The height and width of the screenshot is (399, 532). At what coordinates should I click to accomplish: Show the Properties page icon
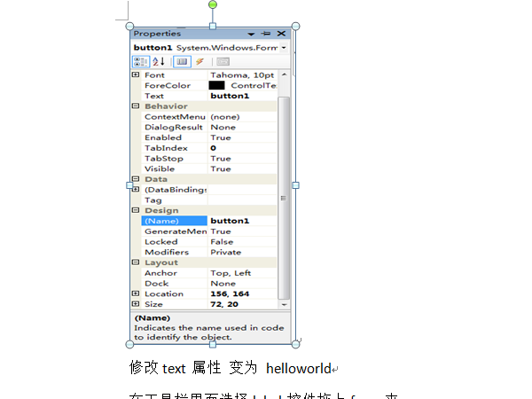pos(181,61)
